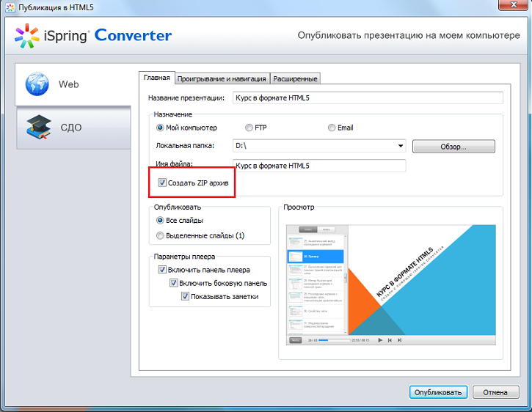
Task: Select the Все слайды radio button
Action: [x=160, y=221]
